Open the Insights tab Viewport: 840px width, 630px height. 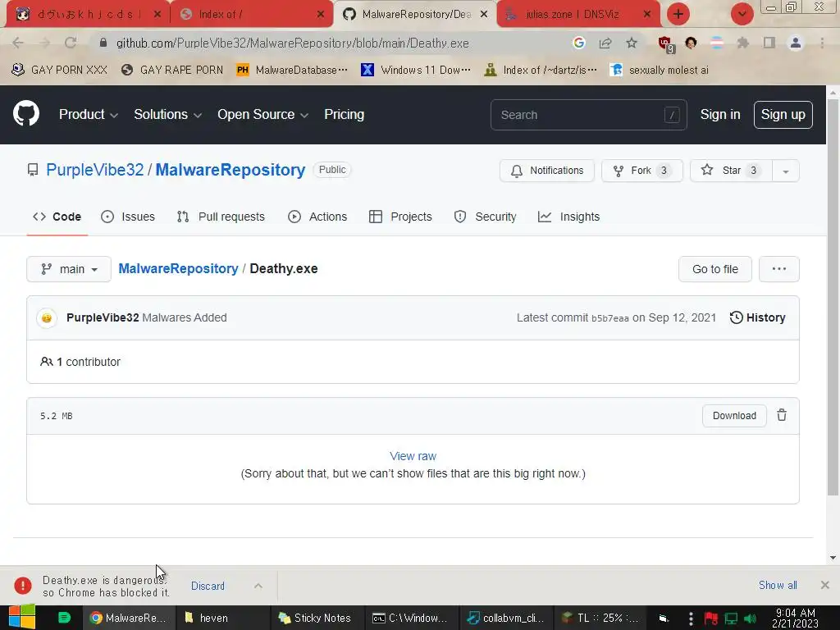(569, 217)
